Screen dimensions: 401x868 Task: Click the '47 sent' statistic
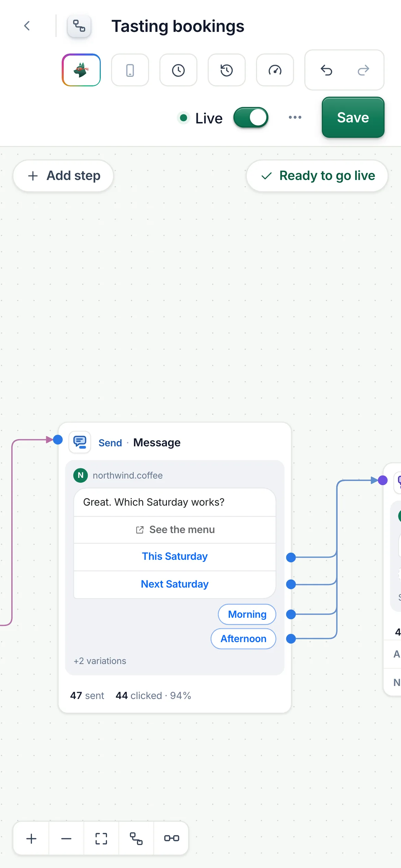coord(87,696)
